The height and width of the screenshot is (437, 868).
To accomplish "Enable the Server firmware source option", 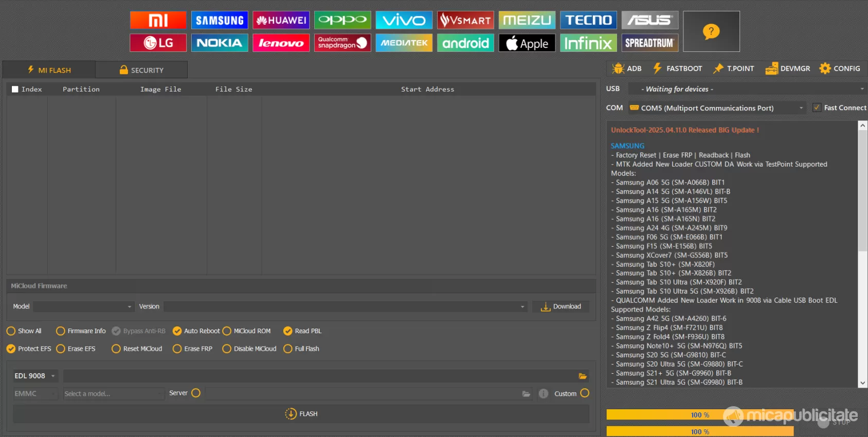I will click(x=196, y=393).
